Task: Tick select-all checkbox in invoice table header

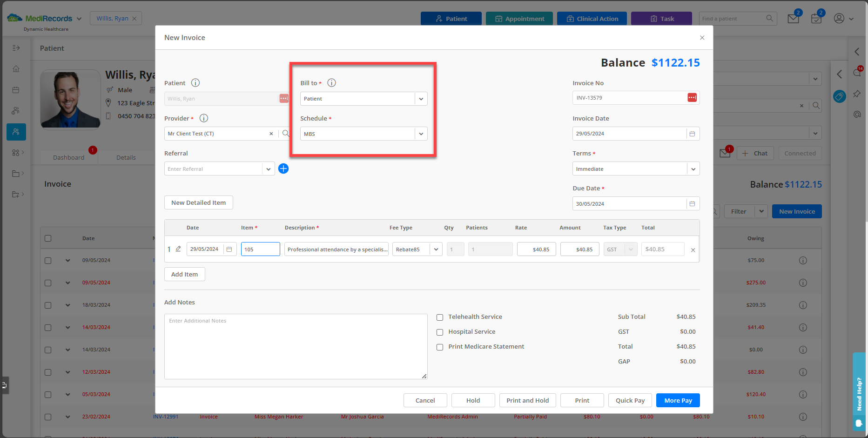Action: [x=48, y=238]
